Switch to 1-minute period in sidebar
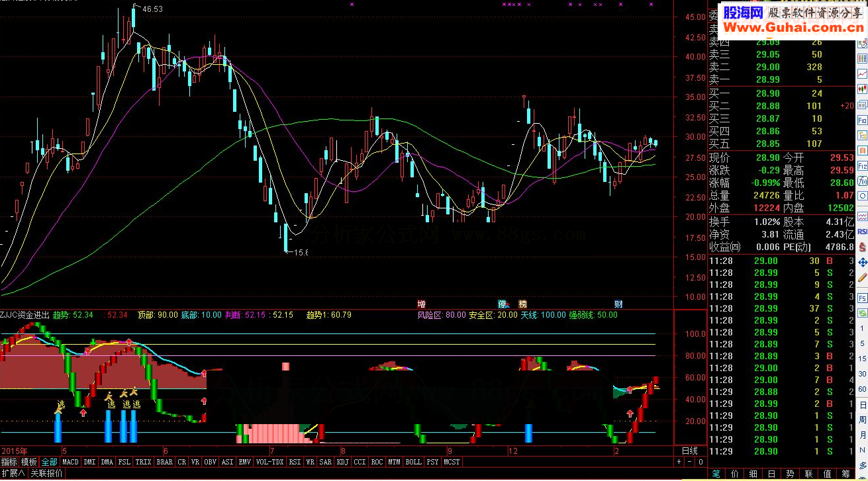Viewport: 868px width, 481px height. [862, 328]
